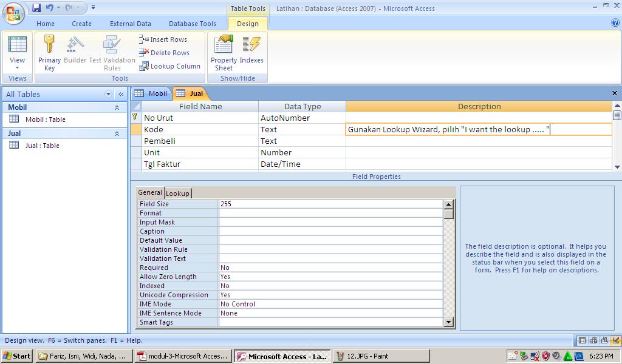Click the Data Type column header
The image size is (622, 364).
tap(302, 106)
